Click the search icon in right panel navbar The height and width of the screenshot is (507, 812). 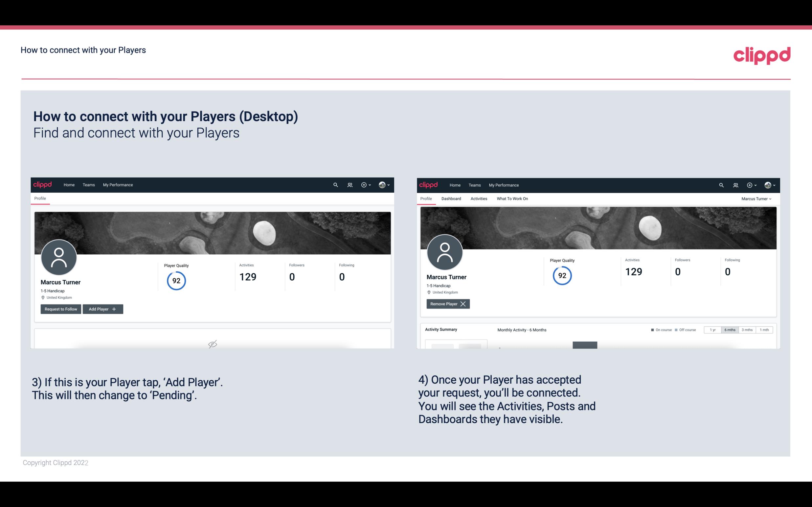(721, 184)
